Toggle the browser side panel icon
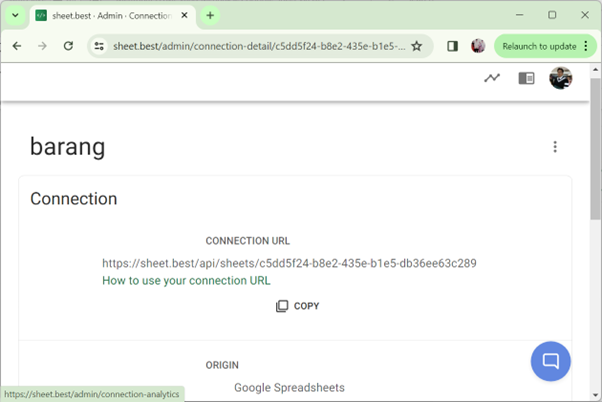Viewport: 602px width, 402px height. click(x=452, y=46)
